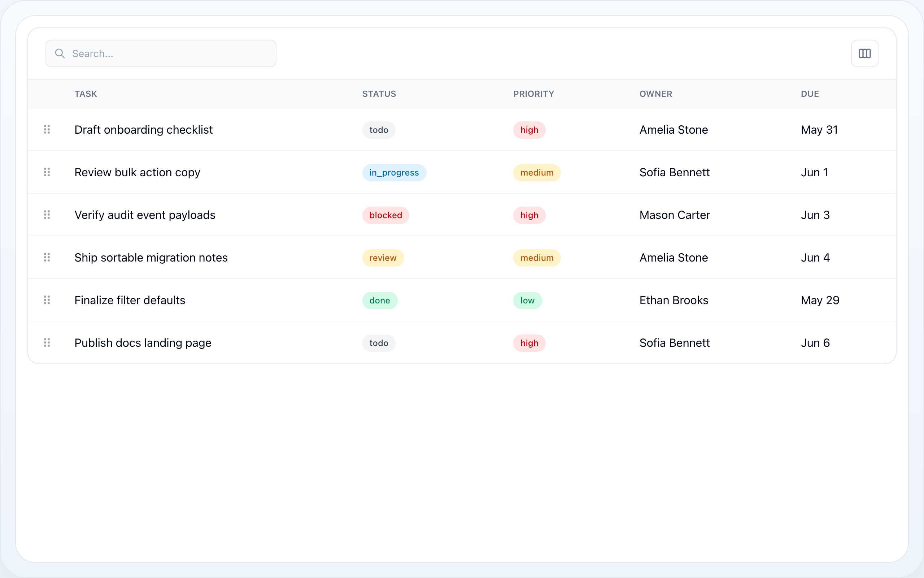Viewport: 924px width, 578px height.
Task: Sort by the DUE column header
Action: 810,94
